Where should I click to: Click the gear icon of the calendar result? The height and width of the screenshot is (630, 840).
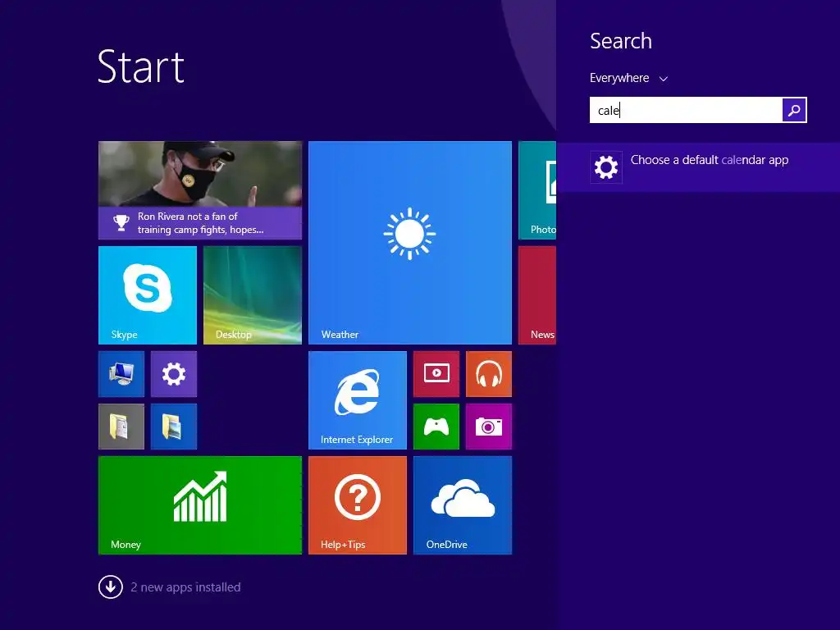(606, 167)
